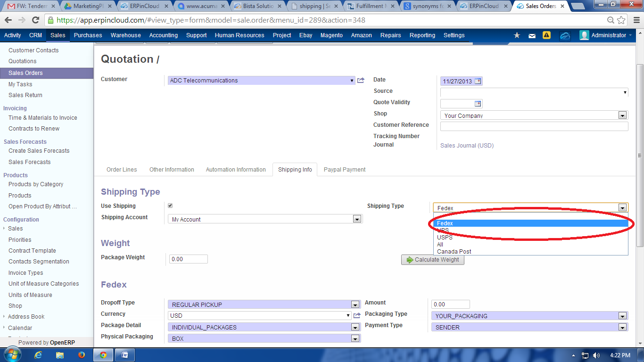
Task: Open Units of Measure in sidebar
Action: (x=30, y=295)
